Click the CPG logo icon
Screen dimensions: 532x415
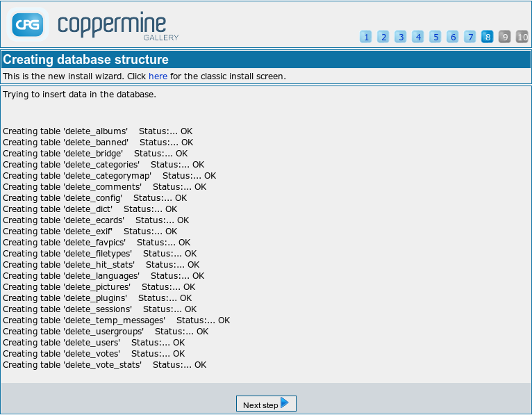tap(28, 25)
